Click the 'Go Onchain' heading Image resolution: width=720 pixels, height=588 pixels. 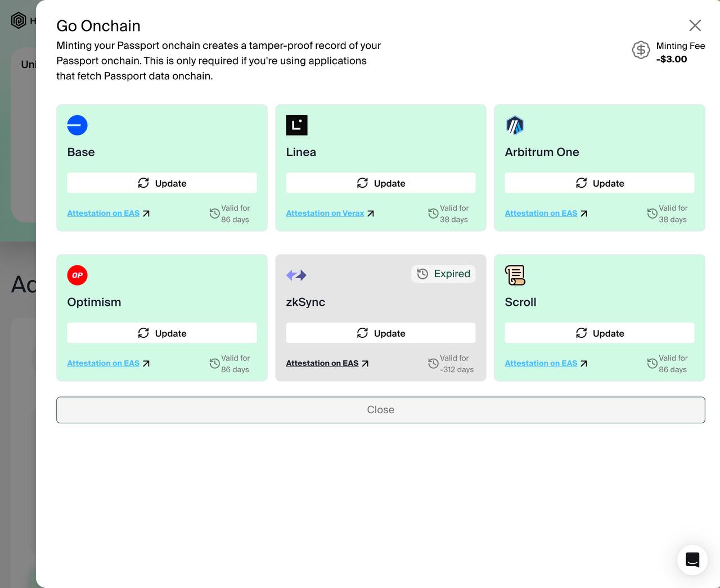point(98,26)
